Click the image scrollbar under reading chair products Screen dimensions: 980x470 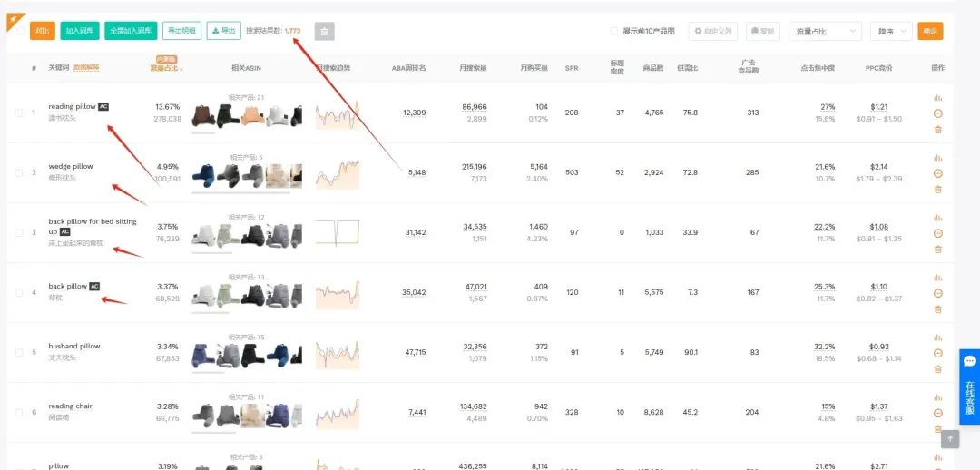point(213,433)
